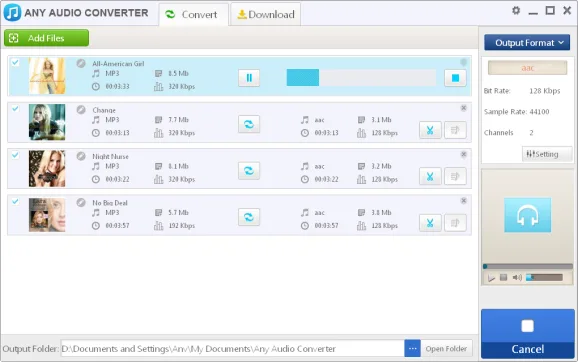Switch to the Download tab

(266, 14)
